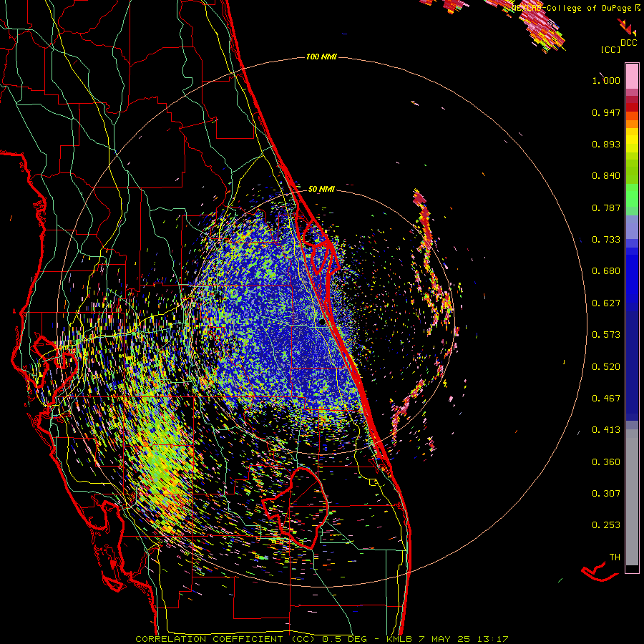Screen dimensions: 644x644
Task: Pick the light pink swatch at scale top
Action: [632, 76]
